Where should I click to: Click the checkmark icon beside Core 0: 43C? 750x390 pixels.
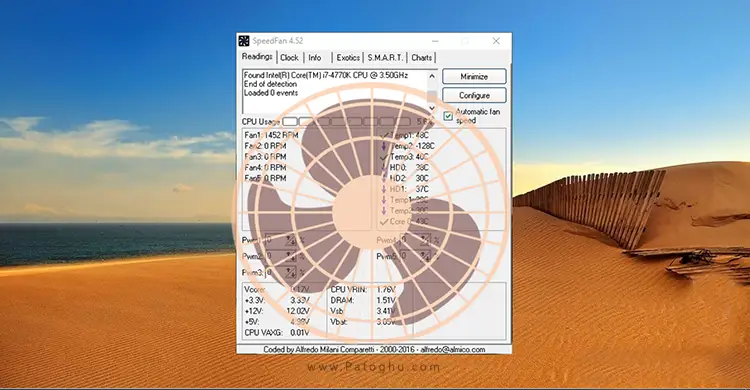(x=384, y=222)
